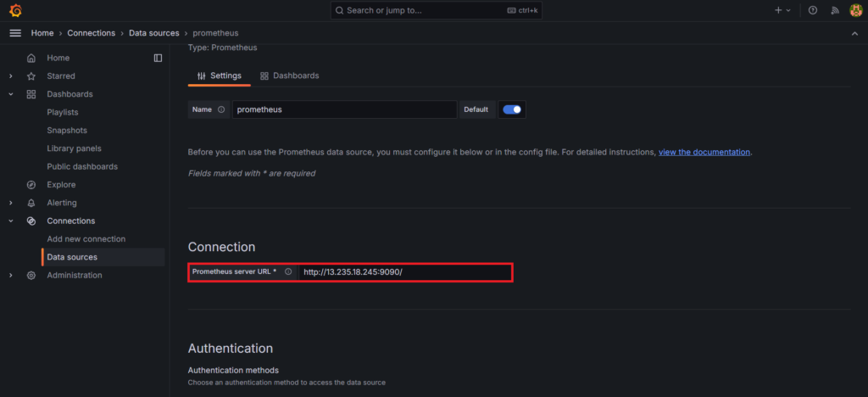Click the Dashboards grid icon in sidebar
This screenshot has width=868, height=397.
31,94
